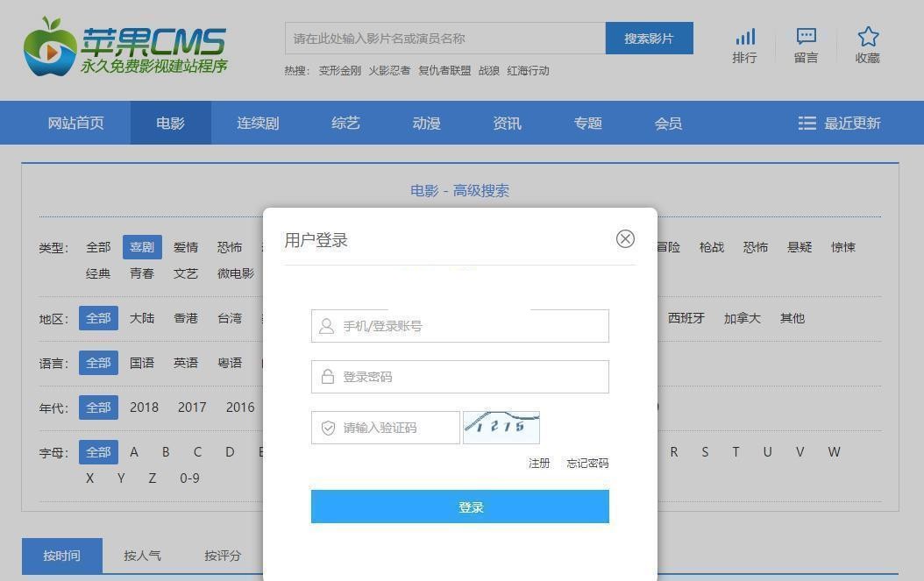The height and width of the screenshot is (581, 924).
Task: Open the 连续剧 menu item
Action: click(256, 123)
